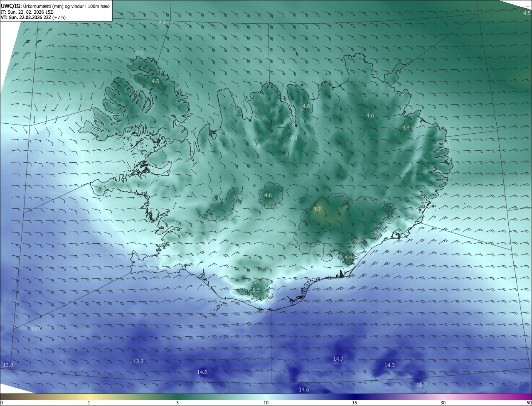The image size is (532, 406).
Task: Click the 14.7 value label
Action: [338, 359]
